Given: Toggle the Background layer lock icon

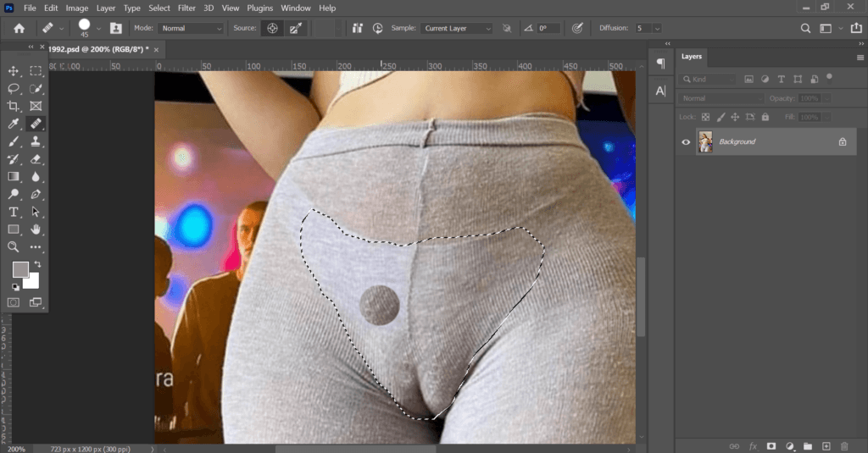Looking at the screenshot, I should point(842,142).
